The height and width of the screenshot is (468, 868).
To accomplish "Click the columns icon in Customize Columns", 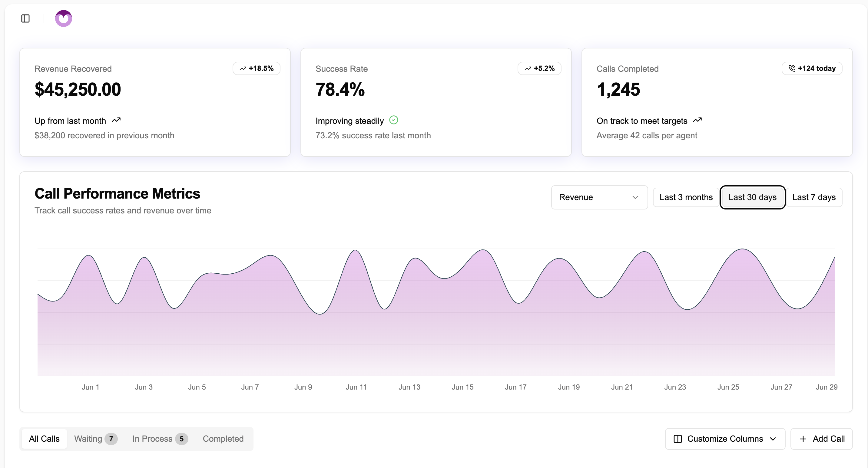I will pyautogui.click(x=678, y=439).
